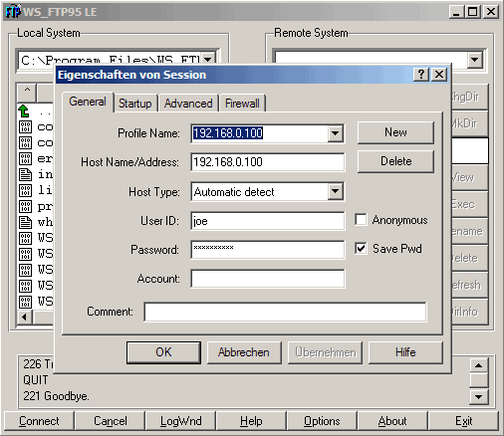Click the Connect button in main window
The width and height of the screenshot is (504, 436).
coord(39,421)
